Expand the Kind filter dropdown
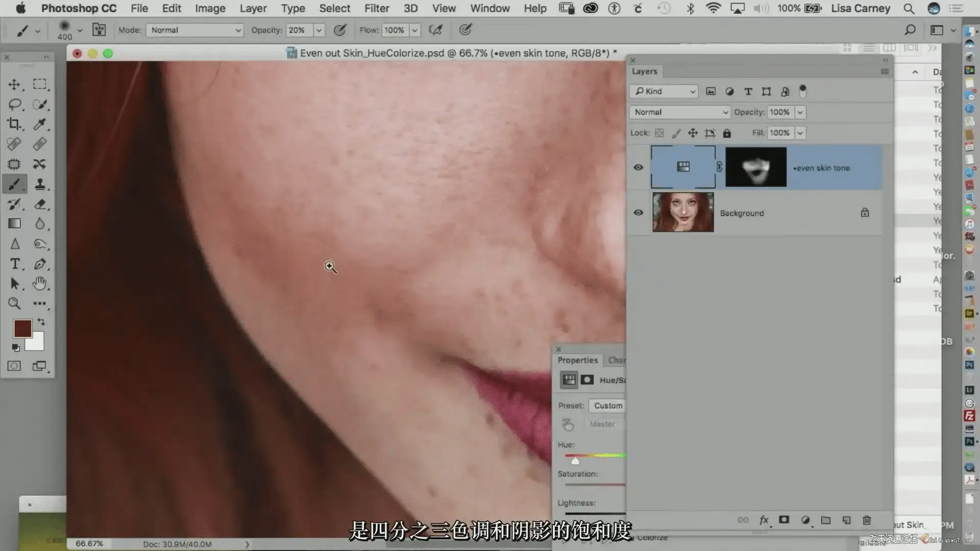The width and height of the screenshot is (980, 551). coord(664,91)
